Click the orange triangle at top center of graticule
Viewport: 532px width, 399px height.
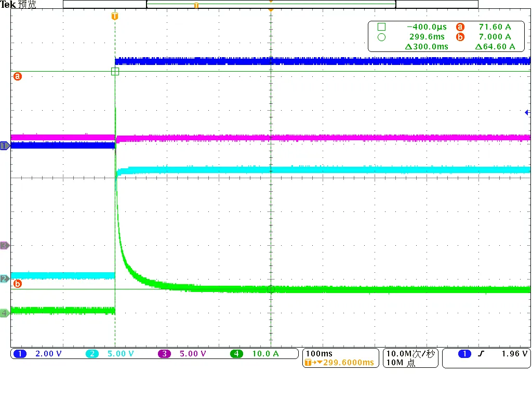tap(271, 10)
